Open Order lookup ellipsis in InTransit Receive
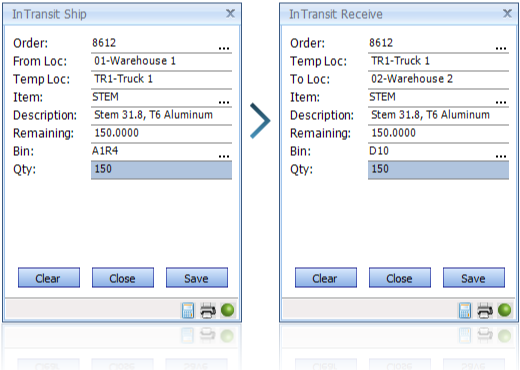 (x=501, y=48)
